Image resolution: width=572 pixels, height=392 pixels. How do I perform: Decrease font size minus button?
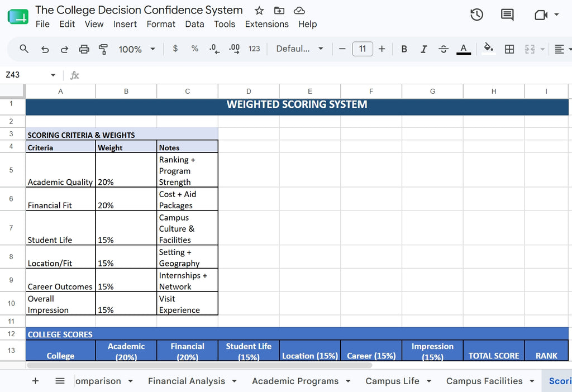tap(342, 49)
